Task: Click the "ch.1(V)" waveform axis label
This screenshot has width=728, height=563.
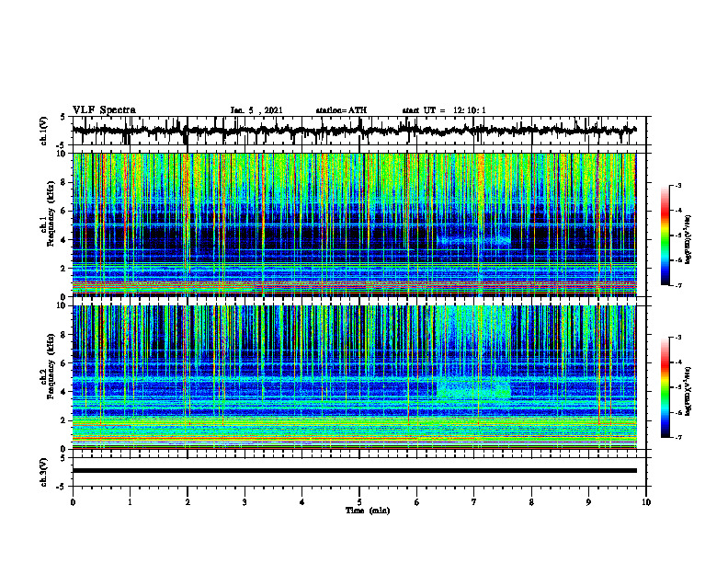Action: pyautogui.click(x=43, y=131)
